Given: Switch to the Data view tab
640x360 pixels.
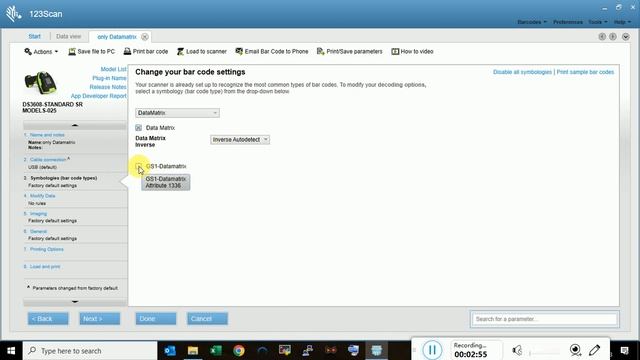Looking at the screenshot, I should pos(69,36).
